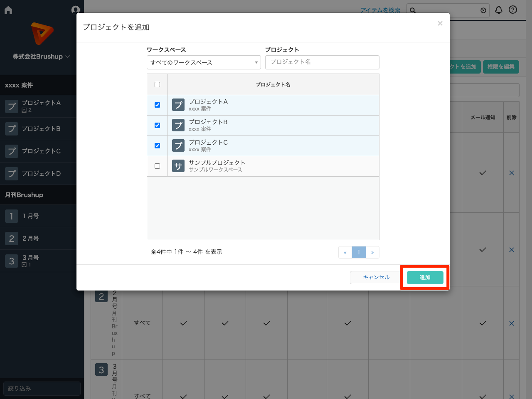Open 2月号 in sidebar
Viewport: 532px width, 399px height.
click(42, 239)
